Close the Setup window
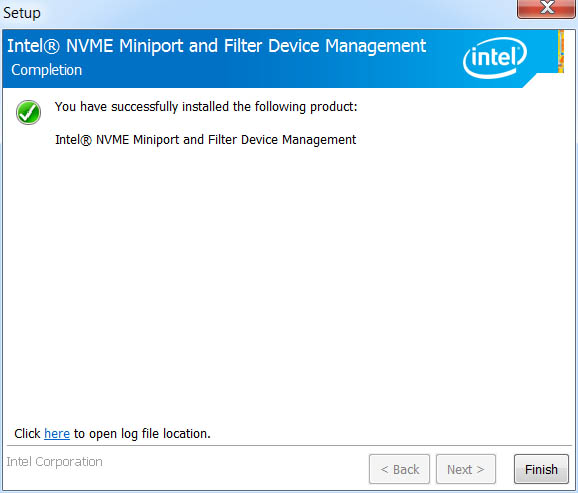This screenshot has height=493, width=578. click(x=547, y=8)
